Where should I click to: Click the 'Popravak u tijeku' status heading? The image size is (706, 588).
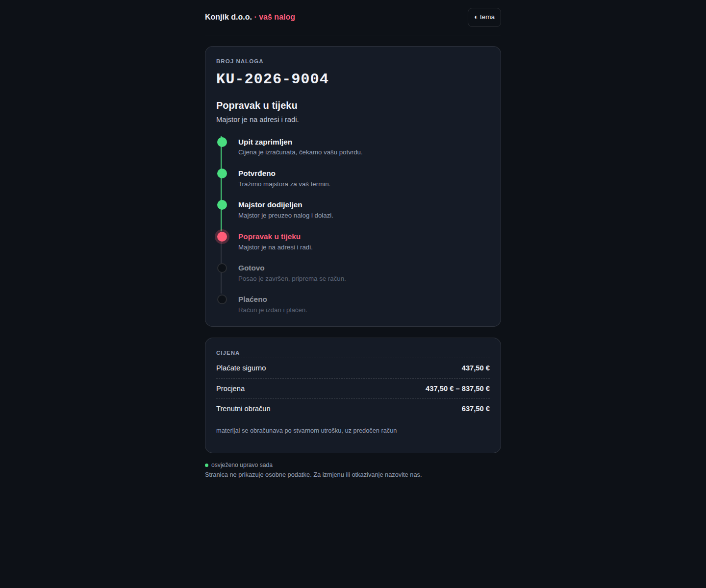(x=257, y=105)
